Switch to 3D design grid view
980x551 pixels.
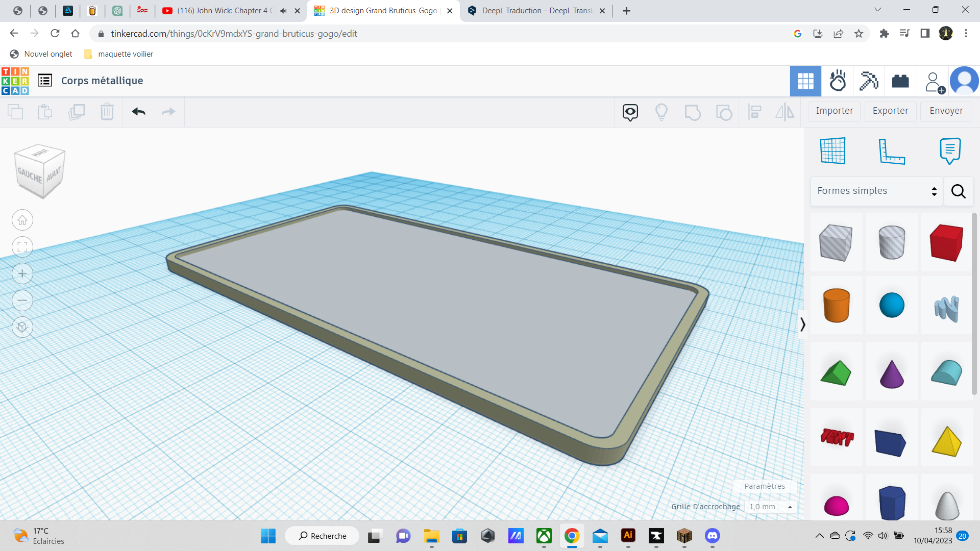tap(805, 81)
